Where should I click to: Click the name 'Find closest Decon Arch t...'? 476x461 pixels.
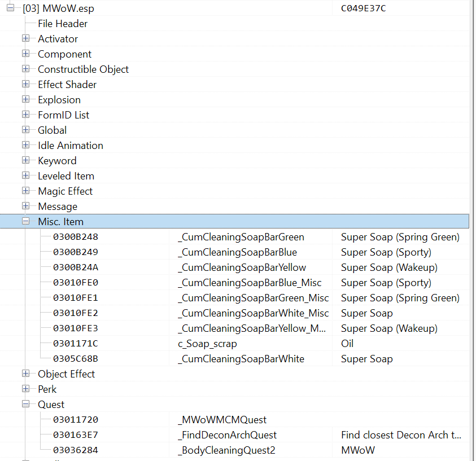(401, 435)
